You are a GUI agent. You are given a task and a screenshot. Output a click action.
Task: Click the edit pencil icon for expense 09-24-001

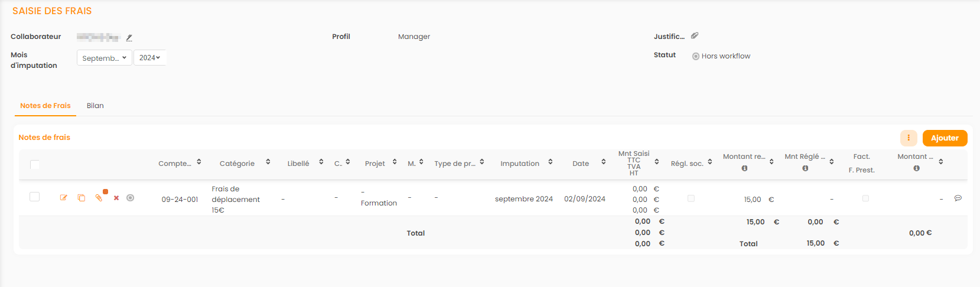click(x=64, y=198)
